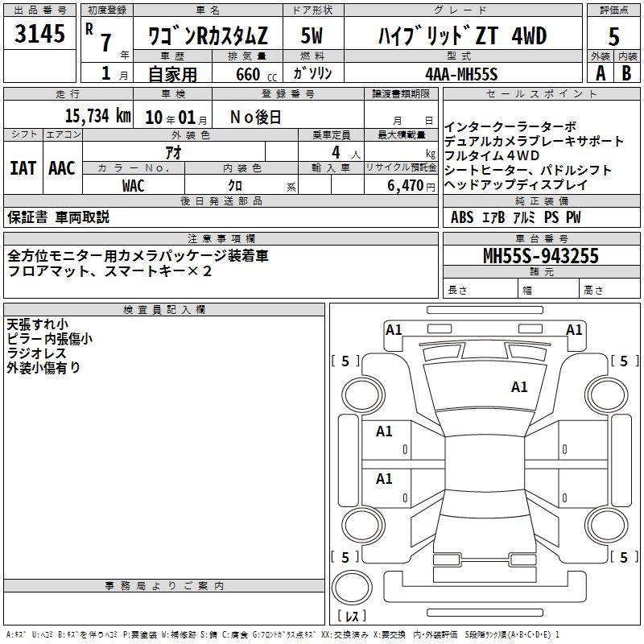This screenshot has height=644, width=644.
Task: Click door type 5W
Action: [x=312, y=35]
